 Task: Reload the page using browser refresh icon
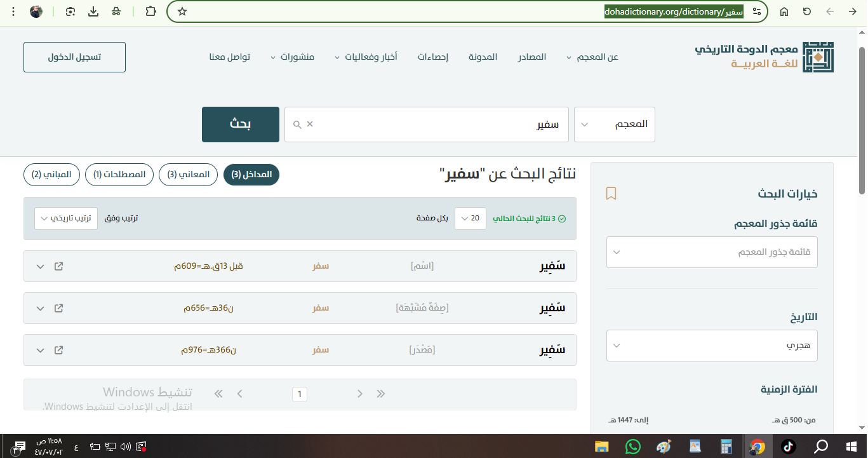point(807,11)
